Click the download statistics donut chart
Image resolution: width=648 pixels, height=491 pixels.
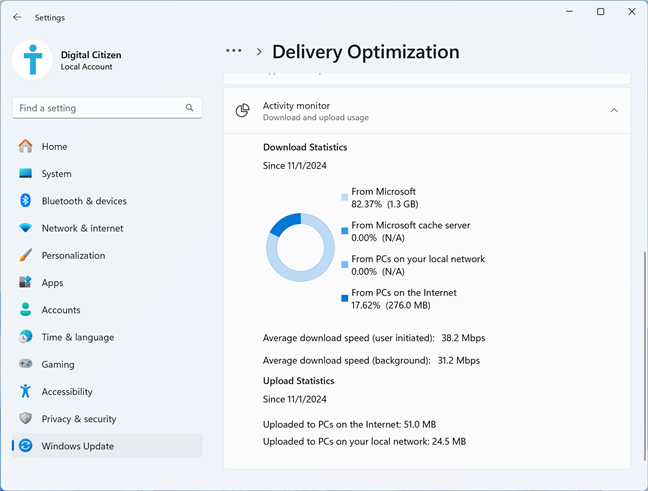(x=300, y=247)
